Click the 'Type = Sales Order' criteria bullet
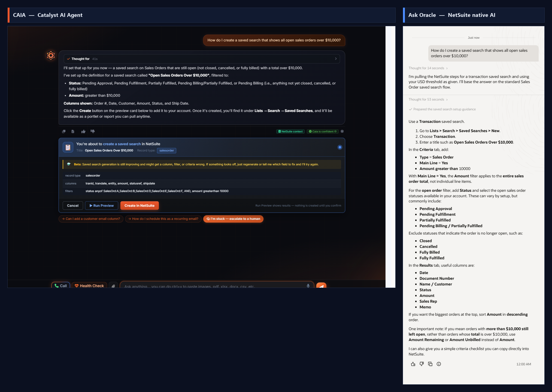Viewport: 552px width, 392px height. coord(436,157)
